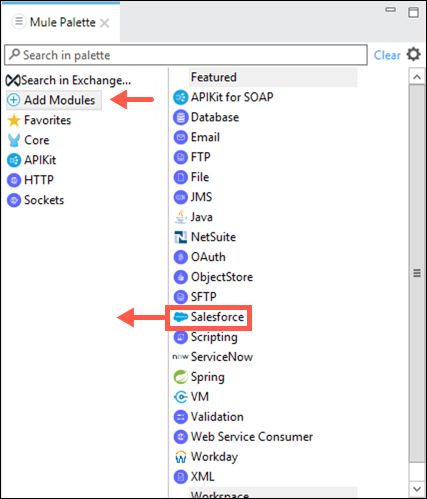Click the ServiceNow logo icon
Viewport: 427px width, 499px height.
[x=180, y=357]
